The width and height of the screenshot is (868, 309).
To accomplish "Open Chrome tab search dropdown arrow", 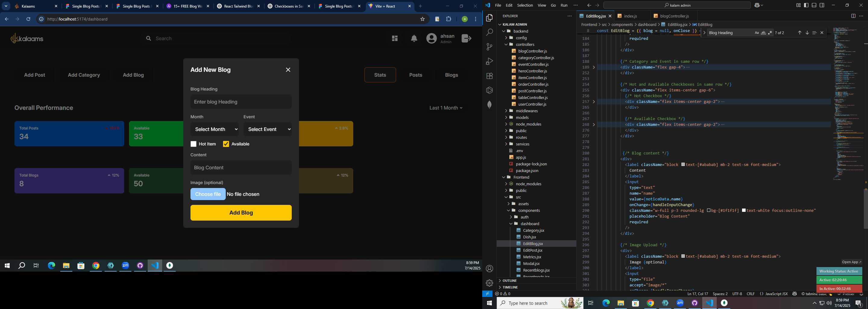I will 6,6.
